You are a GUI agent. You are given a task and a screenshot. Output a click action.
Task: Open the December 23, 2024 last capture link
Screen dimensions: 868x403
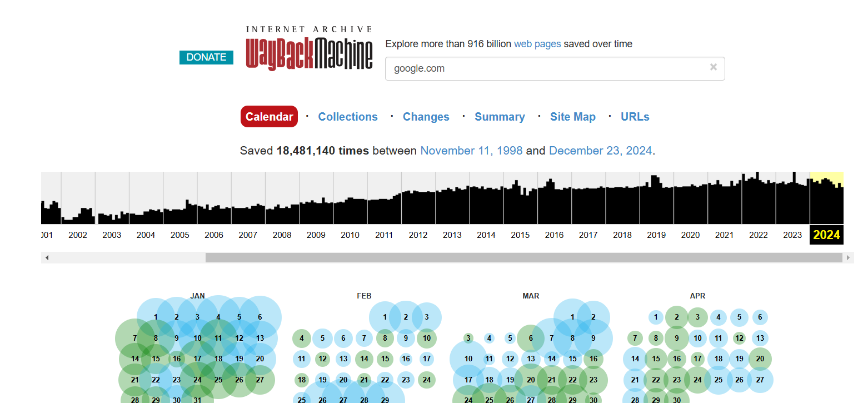(600, 151)
